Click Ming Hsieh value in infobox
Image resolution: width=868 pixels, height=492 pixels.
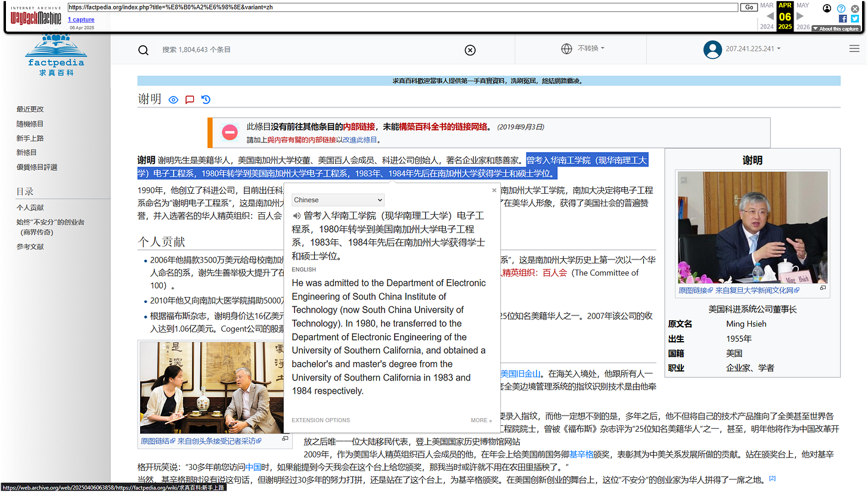(x=746, y=324)
